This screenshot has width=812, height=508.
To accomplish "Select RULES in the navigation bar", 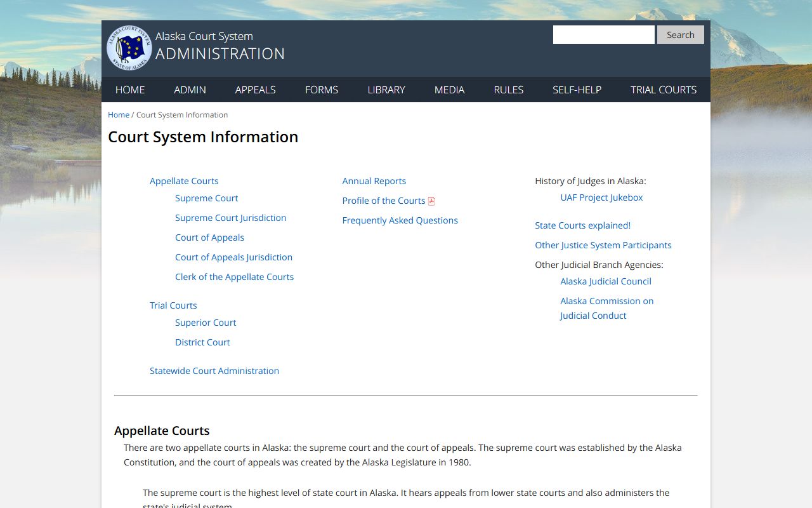I will [509, 90].
